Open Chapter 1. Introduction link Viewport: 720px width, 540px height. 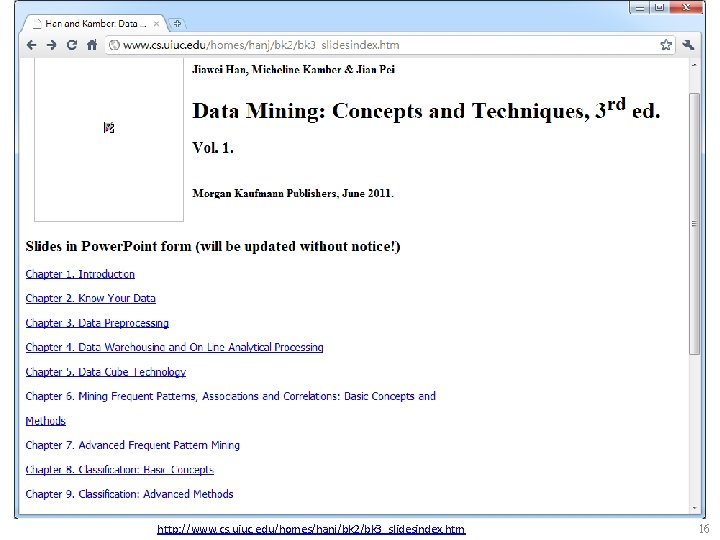pyautogui.click(x=80, y=274)
